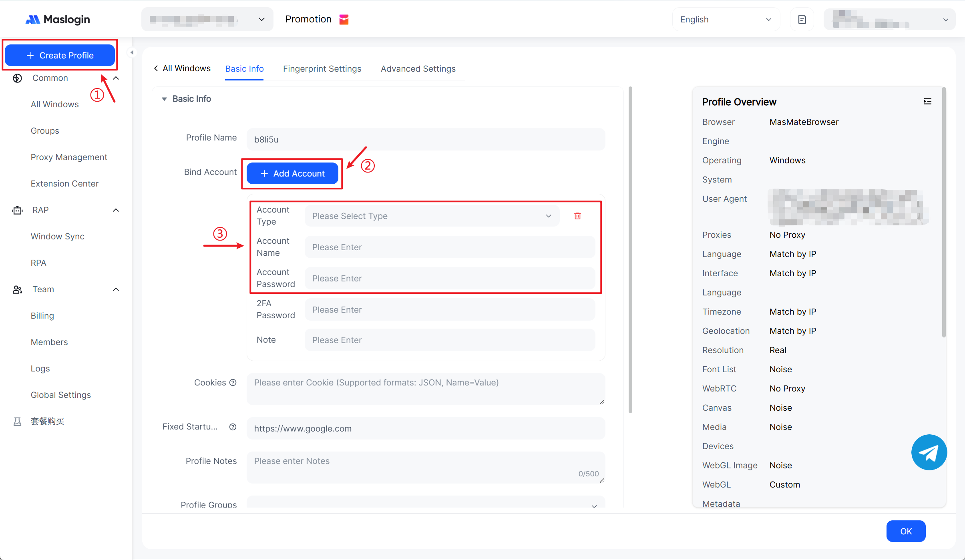This screenshot has width=965, height=560.
Task: Switch to Advanced Settings tab
Action: 418,69
